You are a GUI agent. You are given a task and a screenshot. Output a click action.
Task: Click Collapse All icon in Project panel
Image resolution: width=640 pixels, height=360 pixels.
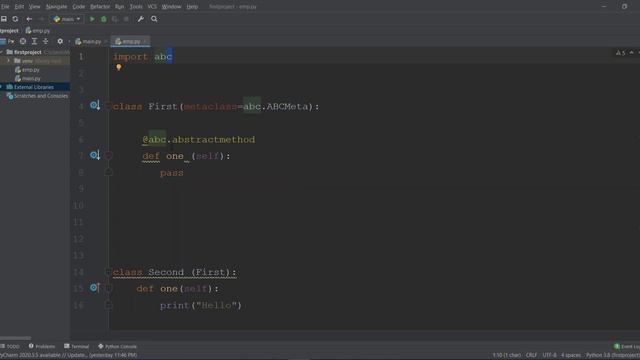(45, 41)
